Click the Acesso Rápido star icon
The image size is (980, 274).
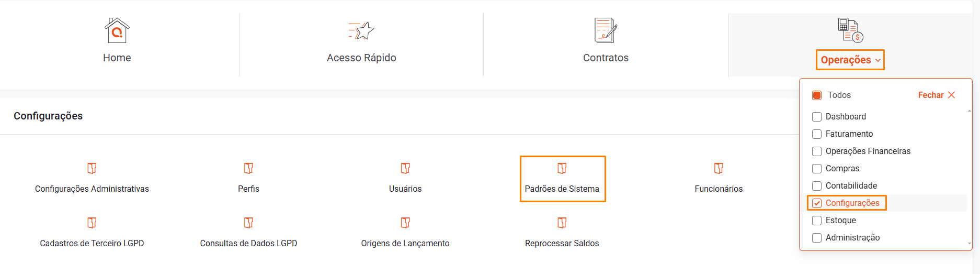point(361,31)
